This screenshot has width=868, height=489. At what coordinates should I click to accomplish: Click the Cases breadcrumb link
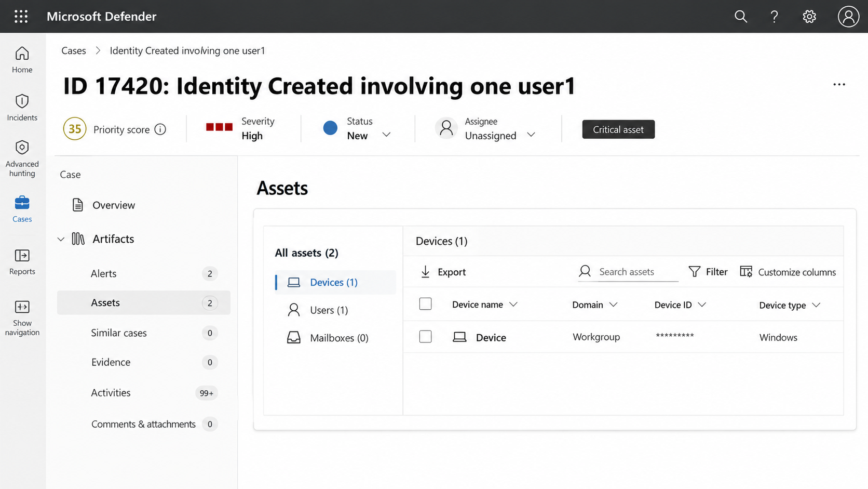(x=74, y=50)
